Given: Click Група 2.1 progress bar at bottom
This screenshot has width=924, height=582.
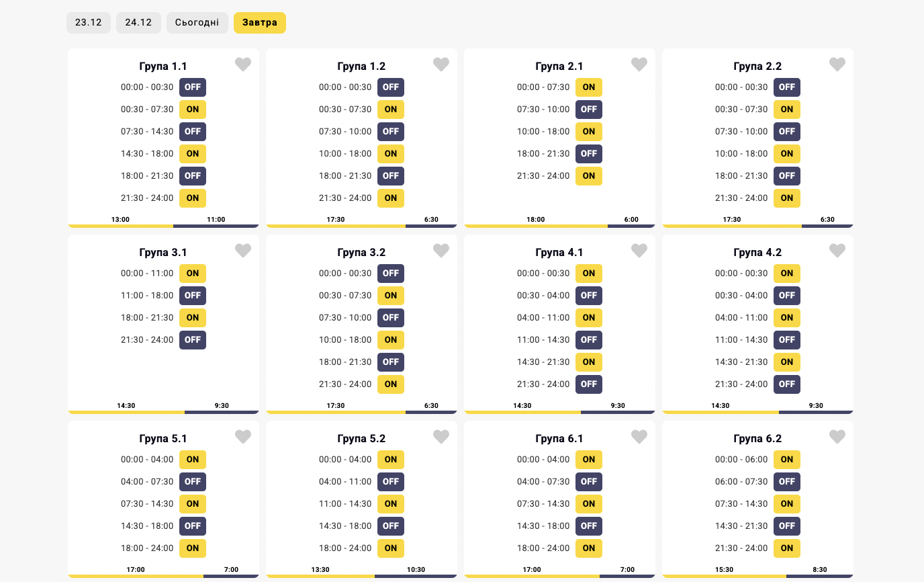Looking at the screenshot, I should click(x=559, y=226).
